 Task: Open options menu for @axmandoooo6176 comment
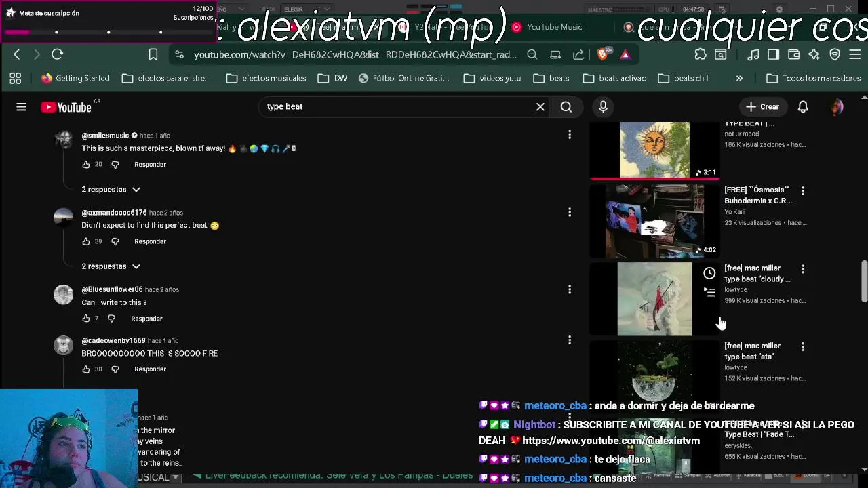(x=570, y=212)
